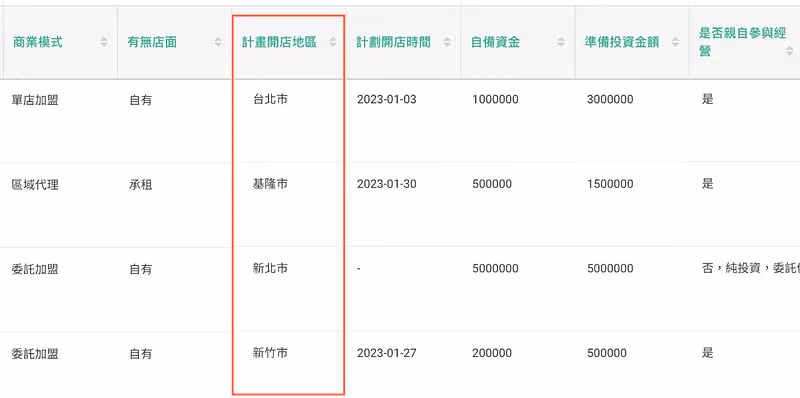Image resolution: width=800 pixels, height=398 pixels.
Task: Select the 200000 funds cell
Action: (x=492, y=354)
